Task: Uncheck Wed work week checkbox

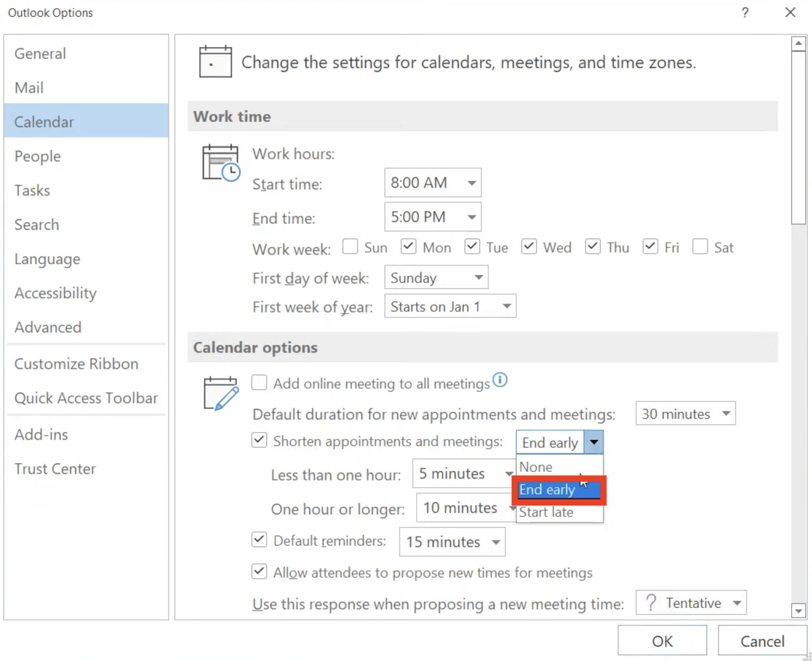Action: coord(529,246)
